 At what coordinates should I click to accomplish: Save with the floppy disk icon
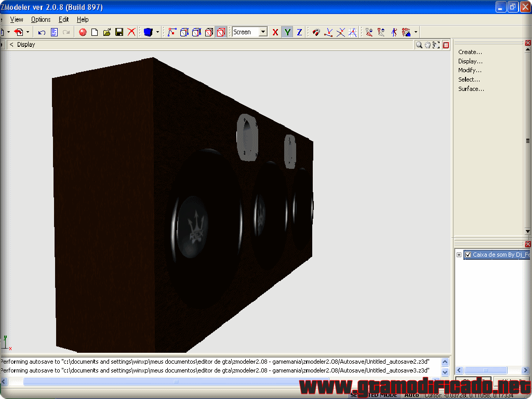click(x=119, y=32)
